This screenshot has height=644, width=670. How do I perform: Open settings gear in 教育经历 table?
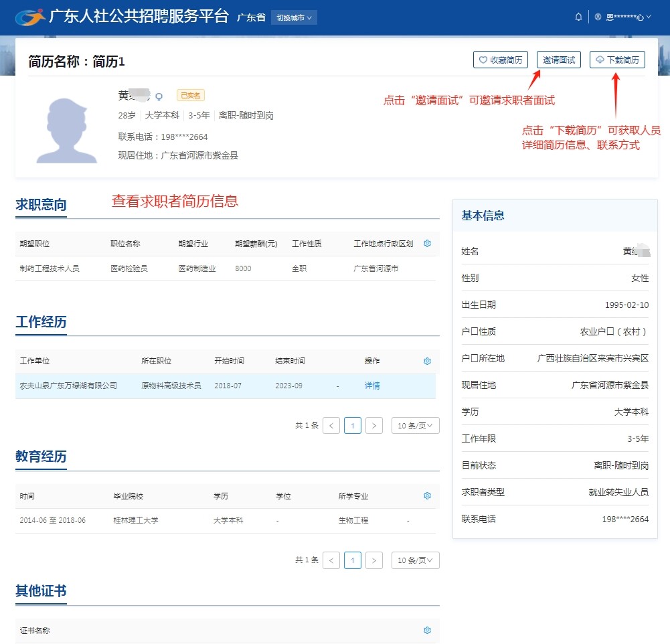428,496
